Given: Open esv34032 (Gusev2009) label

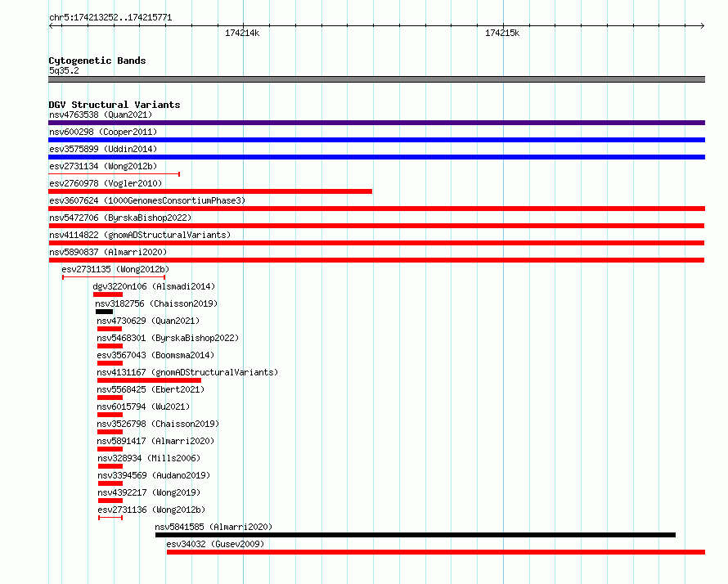Looking at the screenshot, I should [x=215, y=544].
